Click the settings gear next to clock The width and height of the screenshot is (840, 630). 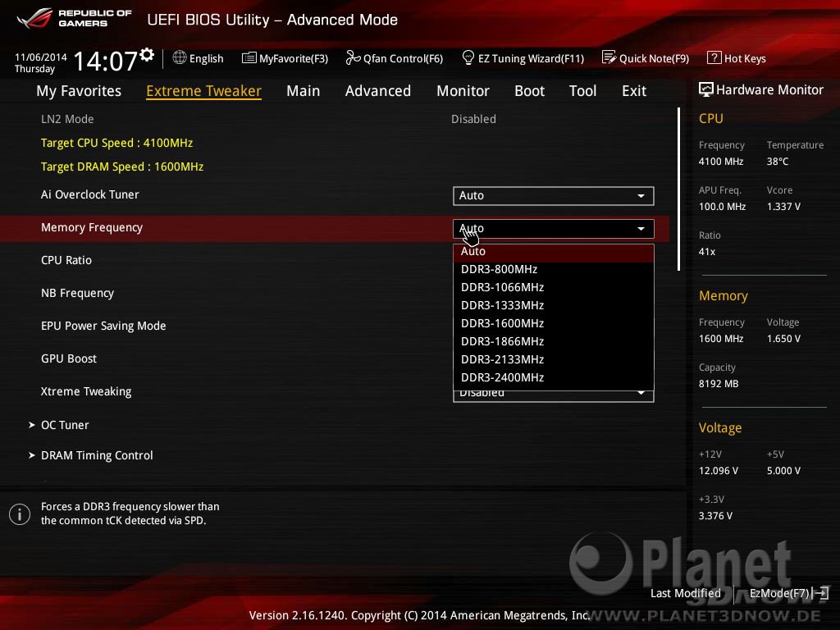pyautogui.click(x=147, y=54)
